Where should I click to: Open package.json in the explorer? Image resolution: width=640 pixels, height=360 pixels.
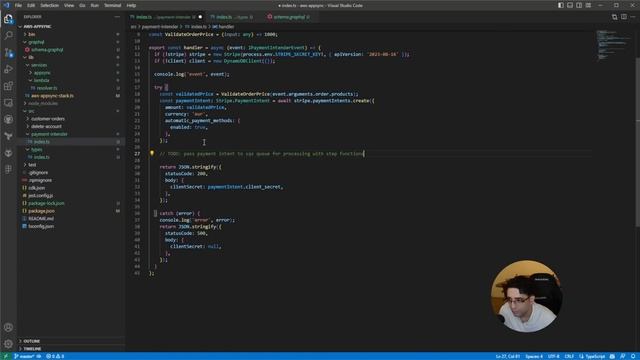tap(41, 211)
